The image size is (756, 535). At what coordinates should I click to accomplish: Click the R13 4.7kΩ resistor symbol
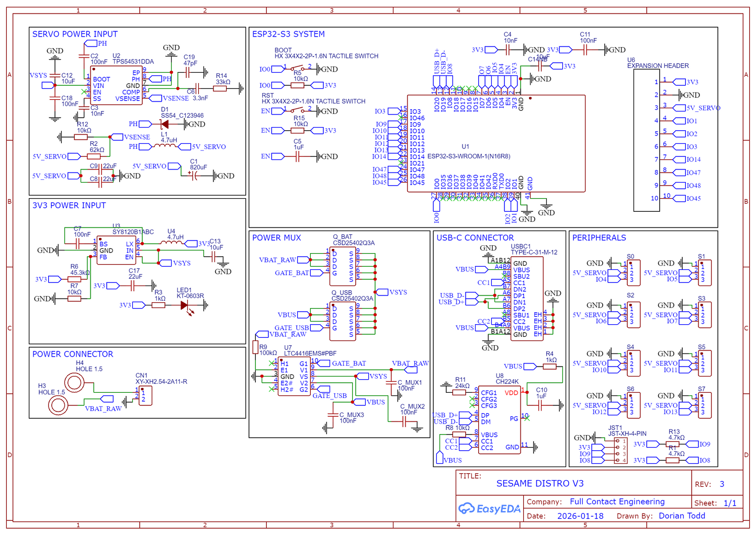[673, 444]
